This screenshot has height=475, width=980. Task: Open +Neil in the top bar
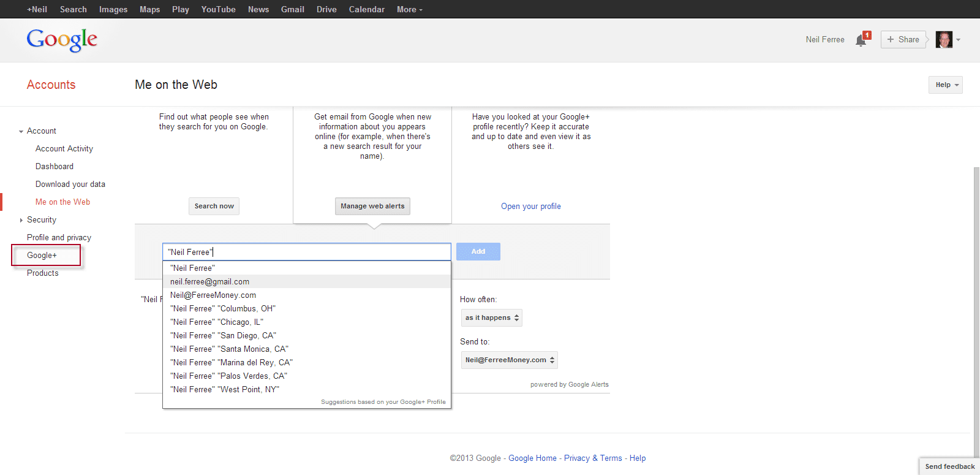pos(37,9)
